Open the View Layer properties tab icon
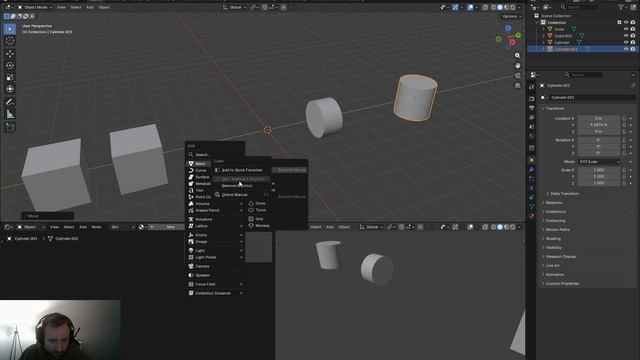Screen dimensions: 640x360 point(531,118)
